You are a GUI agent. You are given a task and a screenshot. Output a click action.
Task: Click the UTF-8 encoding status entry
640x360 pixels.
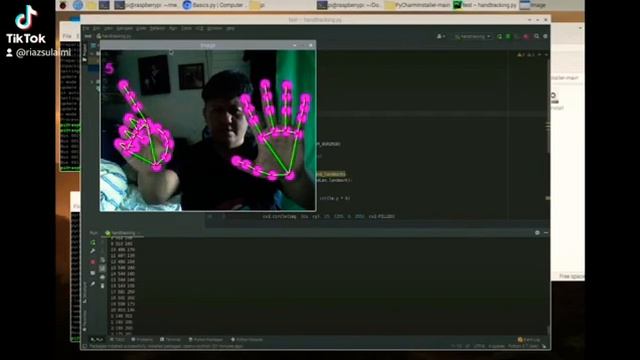(x=480, y=346)
